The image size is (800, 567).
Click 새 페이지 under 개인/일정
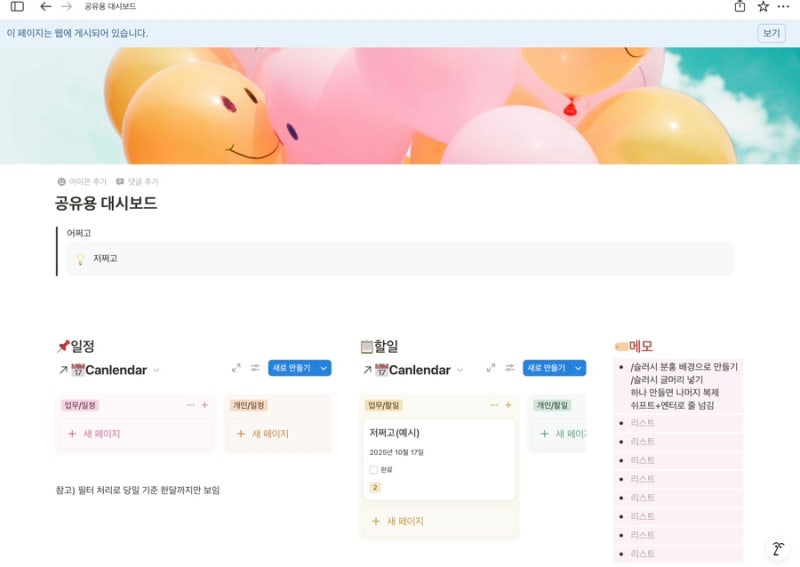(280, 434)
